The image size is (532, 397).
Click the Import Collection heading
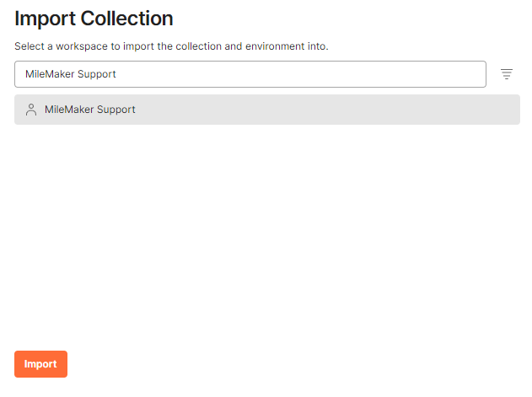[x=94, y=19]
